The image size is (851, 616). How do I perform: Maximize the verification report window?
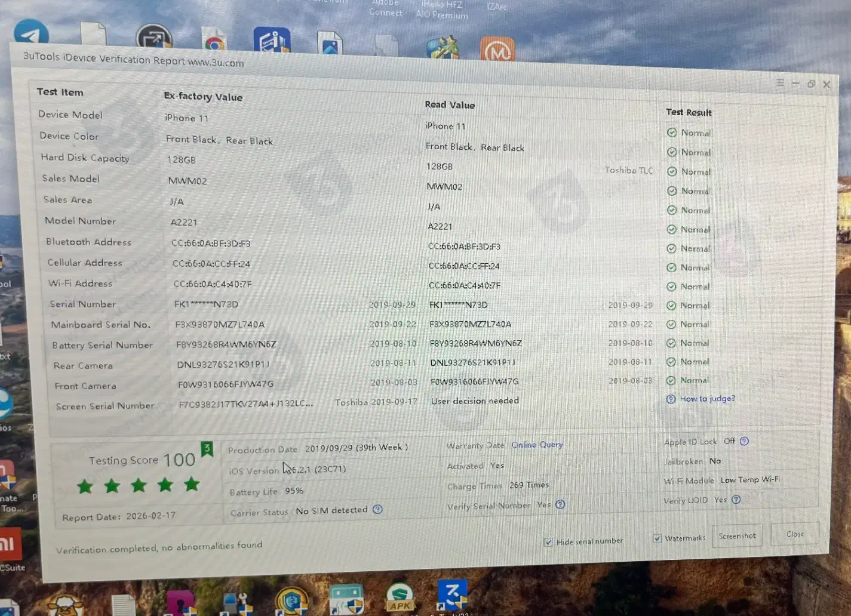(811, 84)
